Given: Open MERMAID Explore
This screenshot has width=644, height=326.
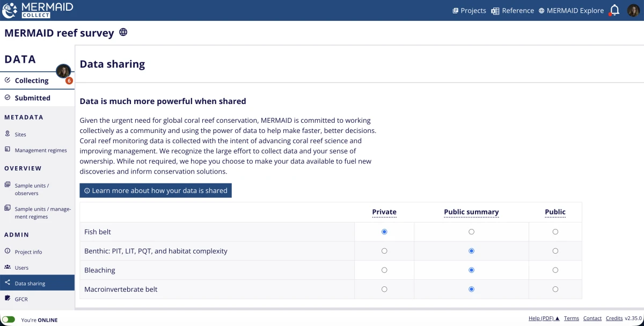Looking at the screenshot, I should [x=571, y=11].
